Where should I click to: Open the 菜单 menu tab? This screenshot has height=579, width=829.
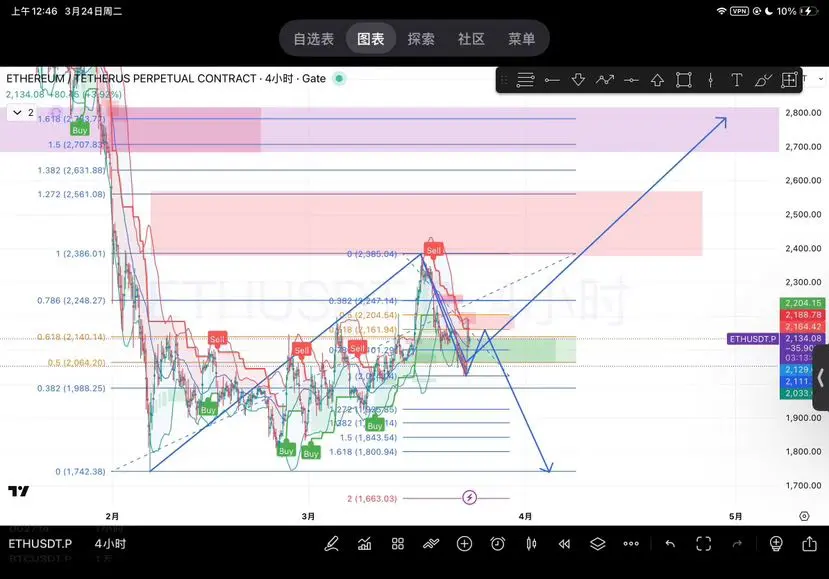coord(521,39)
